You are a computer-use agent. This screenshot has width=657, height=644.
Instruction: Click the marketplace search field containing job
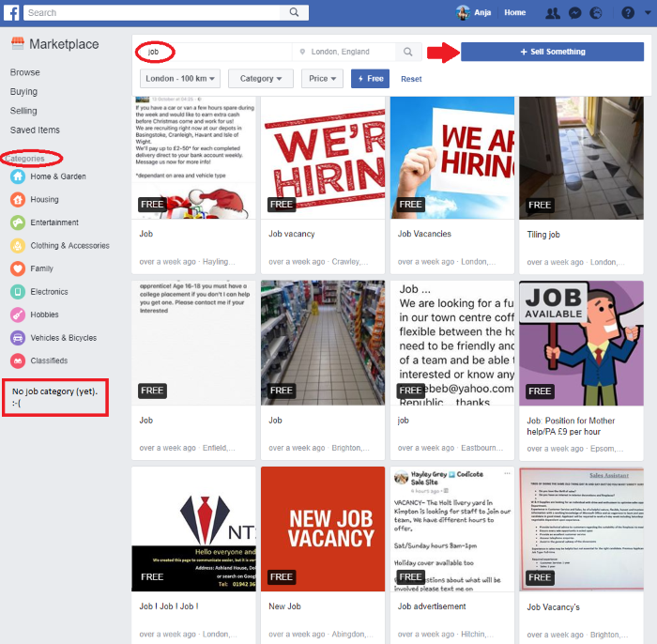[216, 53]
